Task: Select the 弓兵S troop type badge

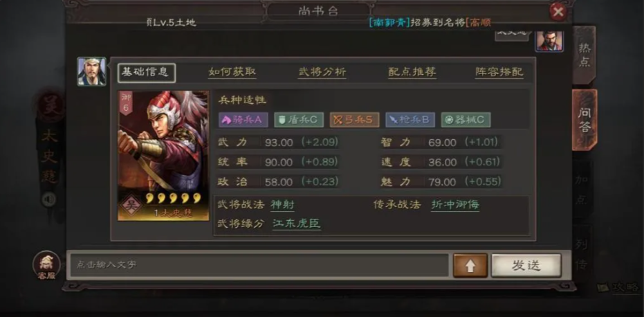Action: [354, 120]
